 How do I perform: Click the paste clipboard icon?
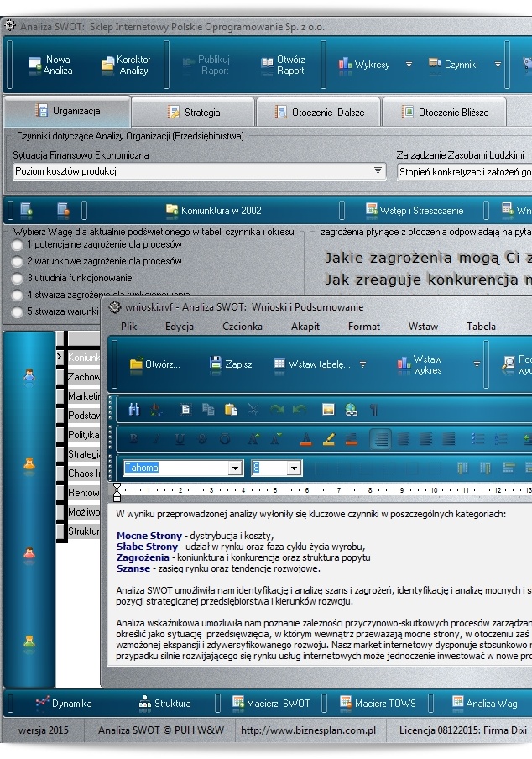point(231,410)
